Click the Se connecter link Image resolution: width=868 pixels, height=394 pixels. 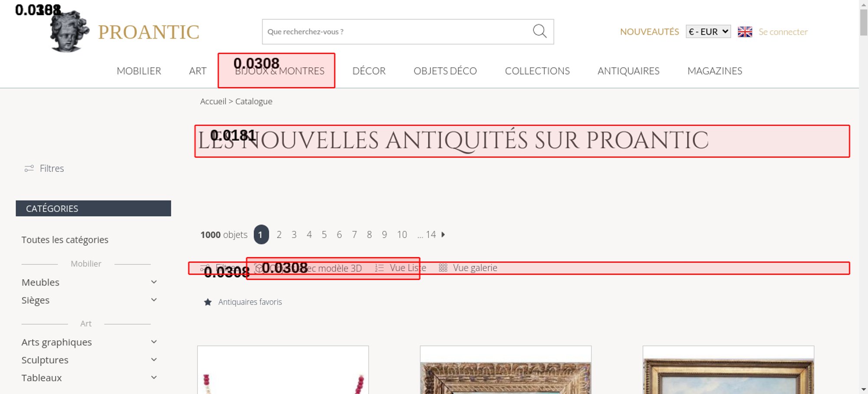[x=783, y=32]
